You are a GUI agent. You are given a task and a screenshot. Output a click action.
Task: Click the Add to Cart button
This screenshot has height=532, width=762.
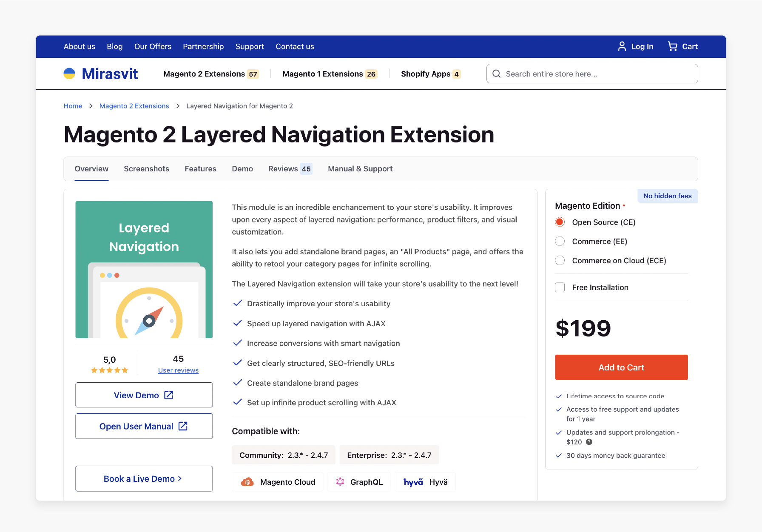coord(621,367)
